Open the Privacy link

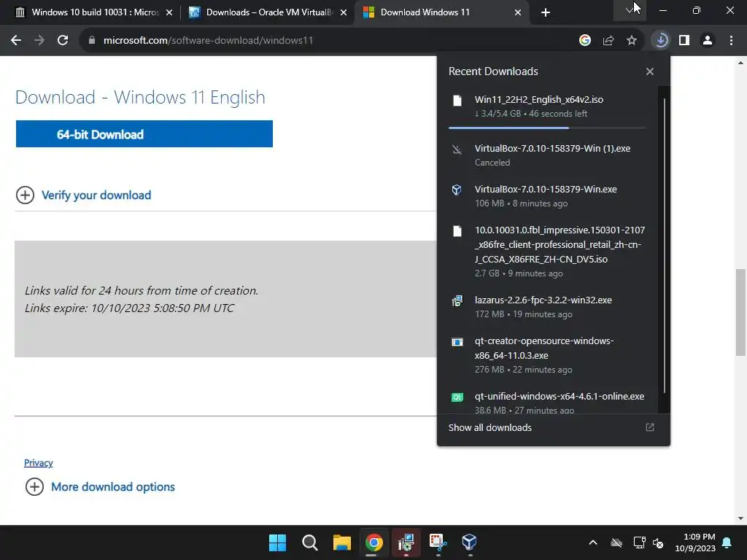[39, 463]
